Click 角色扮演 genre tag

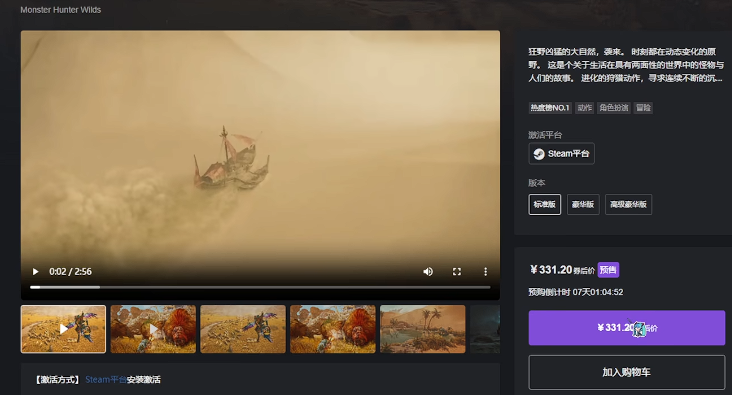tap(614, 108)
